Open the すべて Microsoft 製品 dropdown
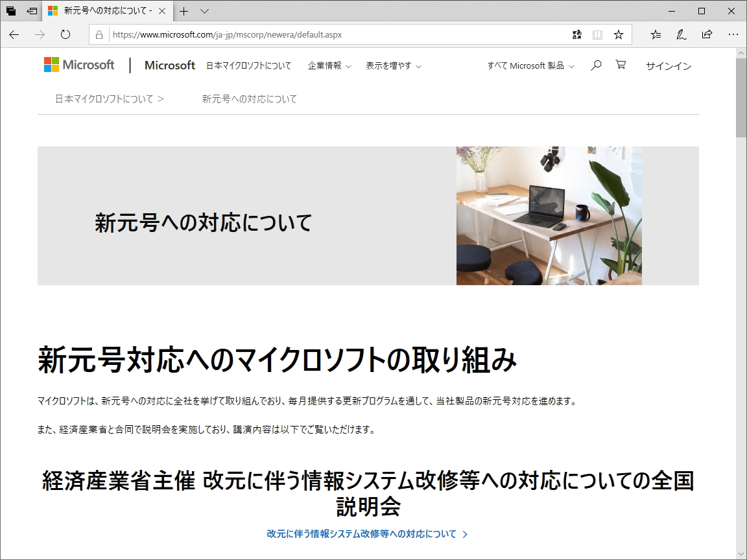 pos(529,65)
